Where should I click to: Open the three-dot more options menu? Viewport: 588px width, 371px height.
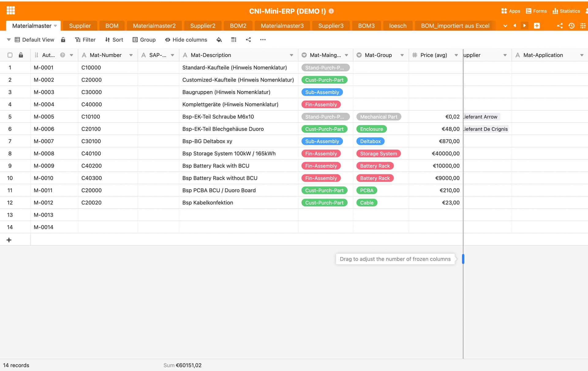click(263, 40)
